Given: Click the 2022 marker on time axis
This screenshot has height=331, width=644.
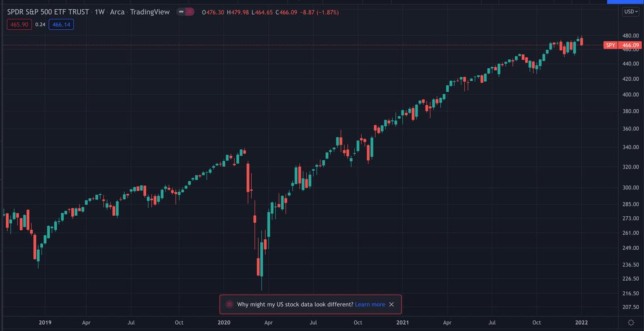Looking at the screenshot, I should tap(581, 322).
